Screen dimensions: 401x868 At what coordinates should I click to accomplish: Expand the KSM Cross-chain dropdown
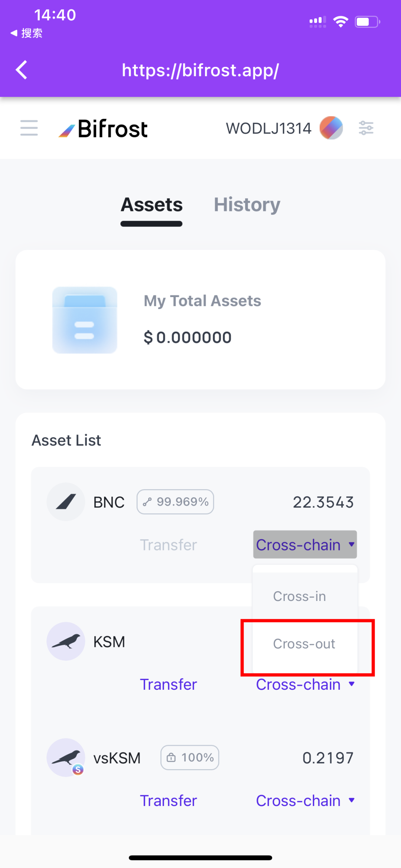pos(305,685)
